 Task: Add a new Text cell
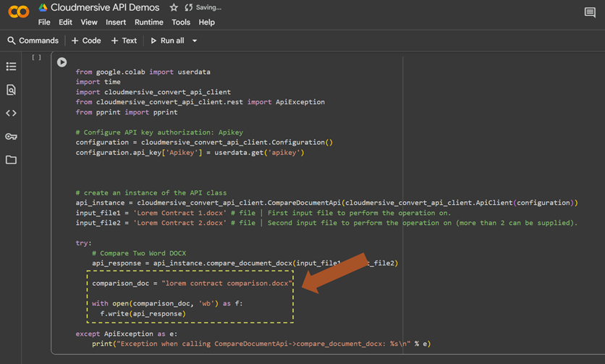click(124, 41)
